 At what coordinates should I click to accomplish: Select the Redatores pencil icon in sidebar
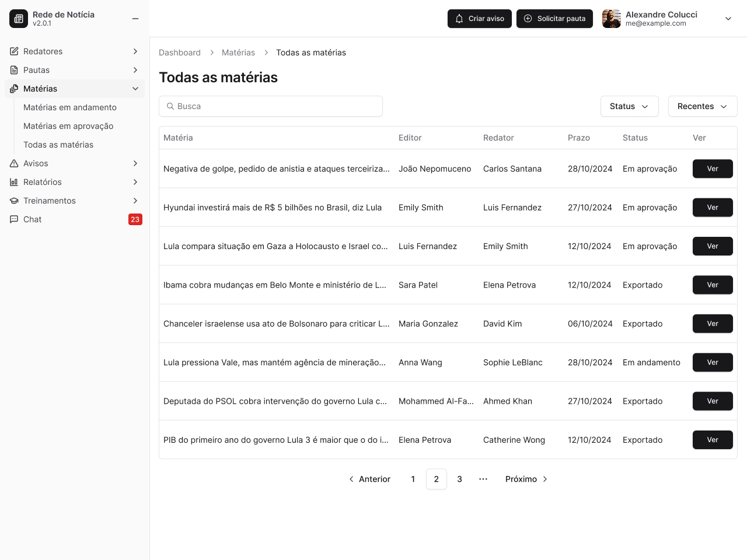coord(13,51)
